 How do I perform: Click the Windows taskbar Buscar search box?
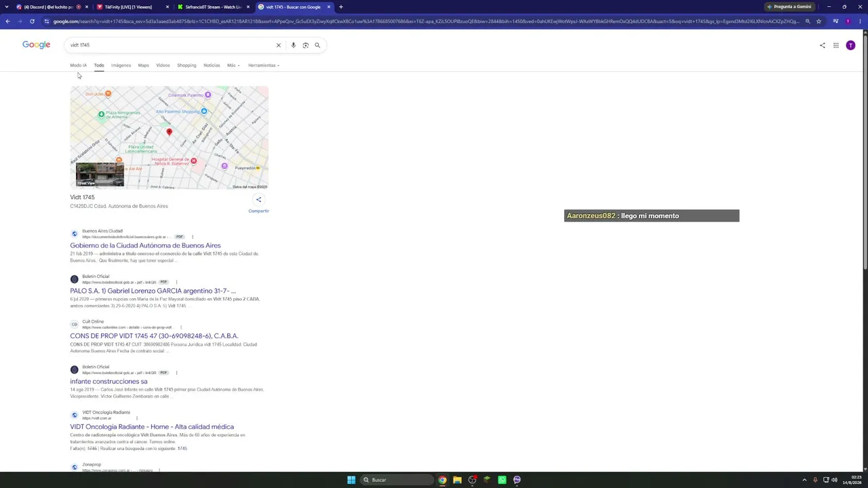(397, 480)
